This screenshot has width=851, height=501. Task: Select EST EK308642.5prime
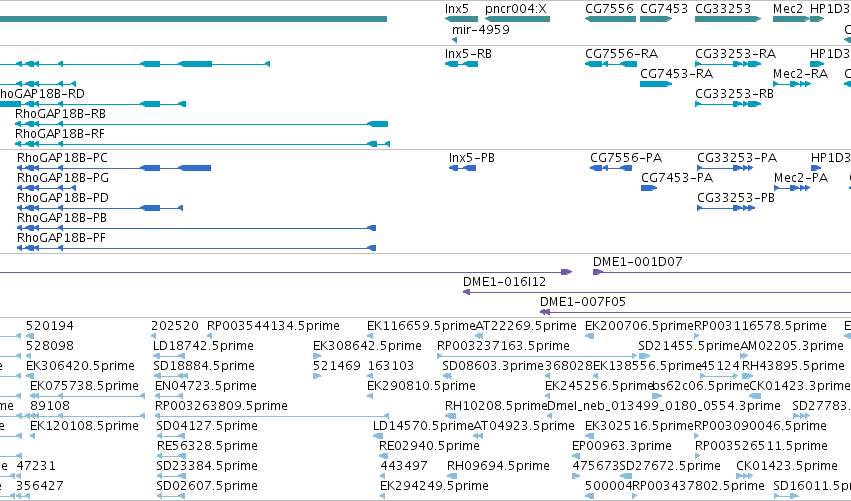[x=367, y=346]
